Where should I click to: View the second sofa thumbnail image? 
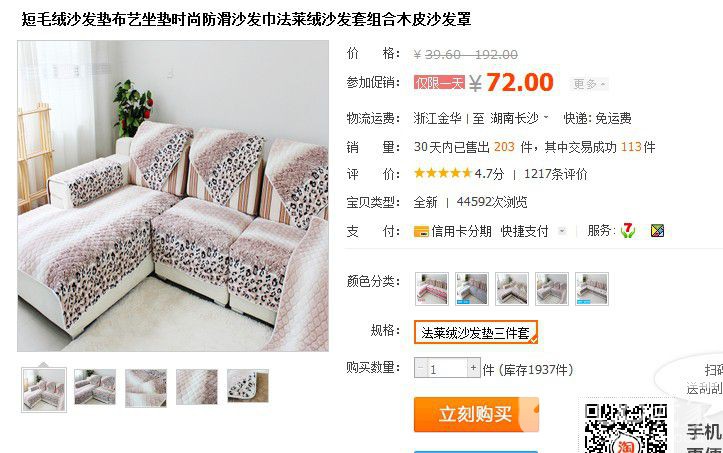pyautogui.click(x=95, y=387)
